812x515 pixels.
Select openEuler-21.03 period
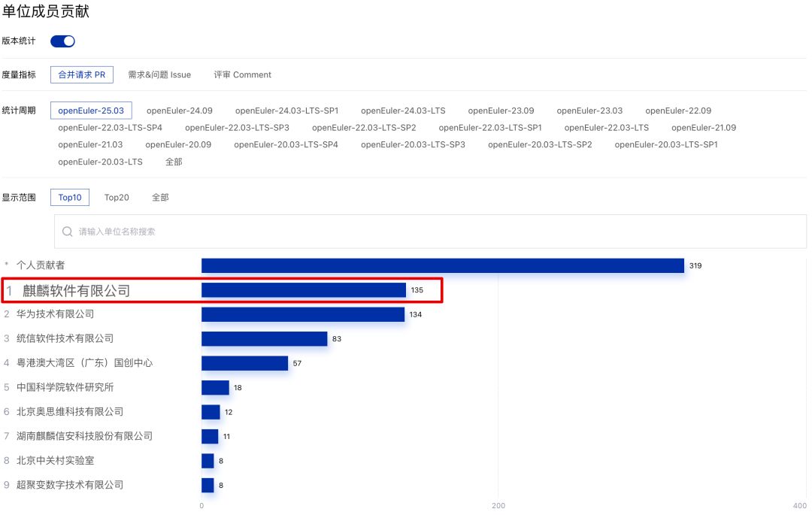point(91,144)
